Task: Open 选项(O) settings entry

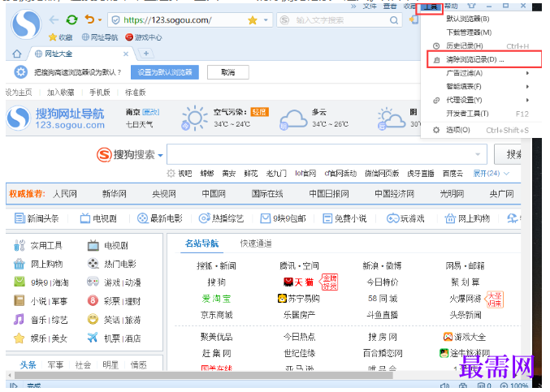Action: click(x=481, y=131)
